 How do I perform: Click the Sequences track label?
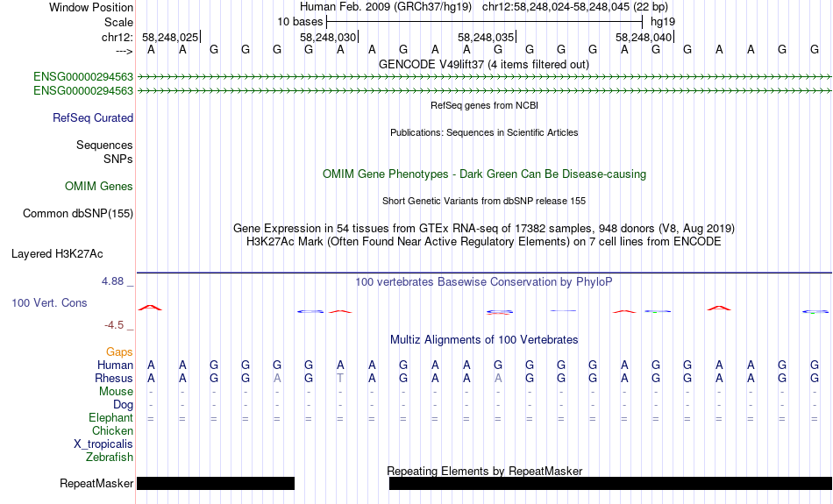104,145
